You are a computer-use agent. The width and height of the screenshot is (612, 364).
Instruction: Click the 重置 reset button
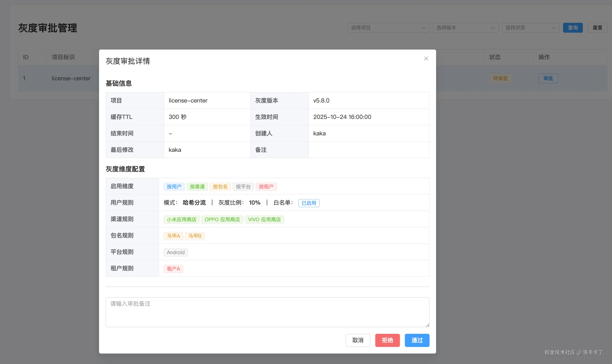597,28
